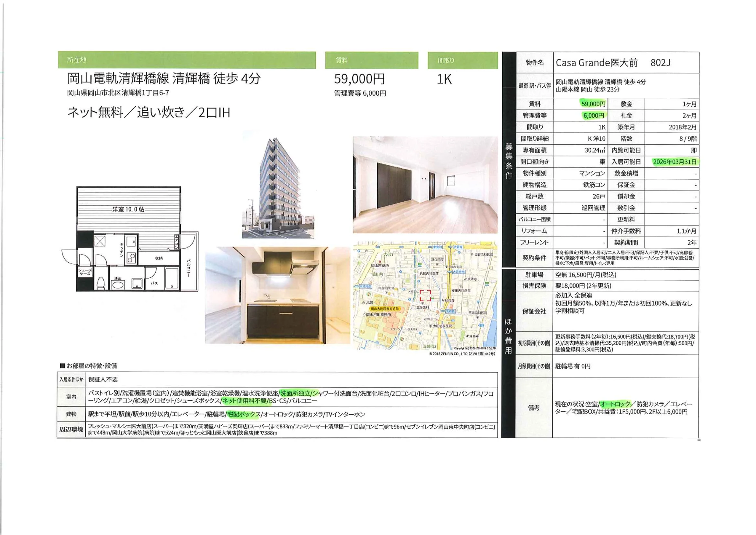
Task: Click the crossed box symbol near the kitchen
Action: pyautogui.click(x=100, y=241)
